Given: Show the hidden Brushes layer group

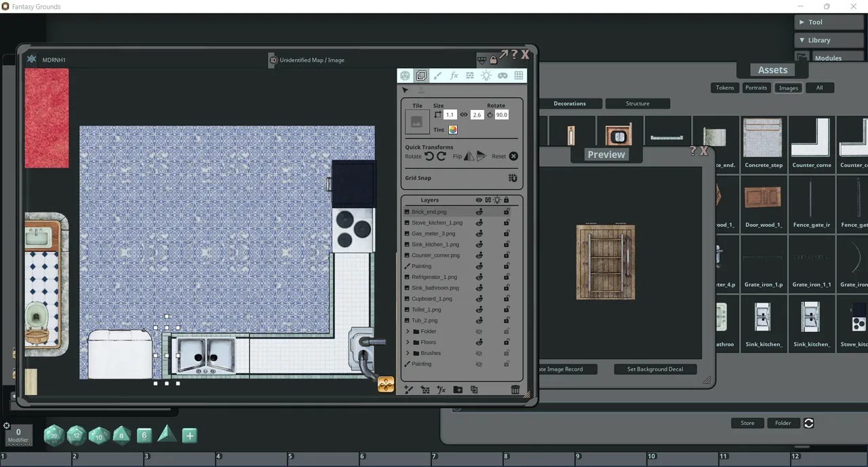Looking at the screenshot, I should click(x=479, y=353).
